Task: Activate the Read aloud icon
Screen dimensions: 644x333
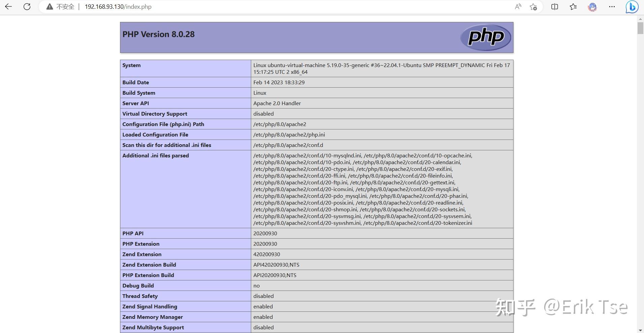Action: tap(518, 6)
